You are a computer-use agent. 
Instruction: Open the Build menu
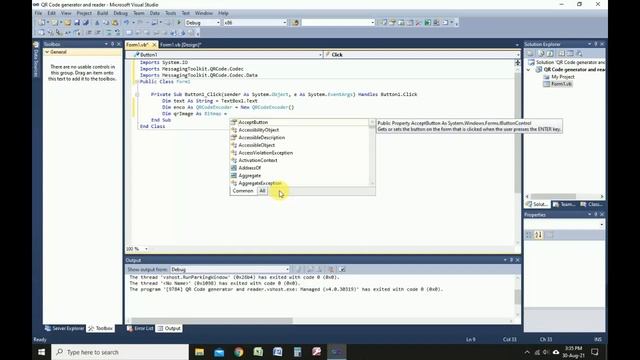[x=102, y=13]
